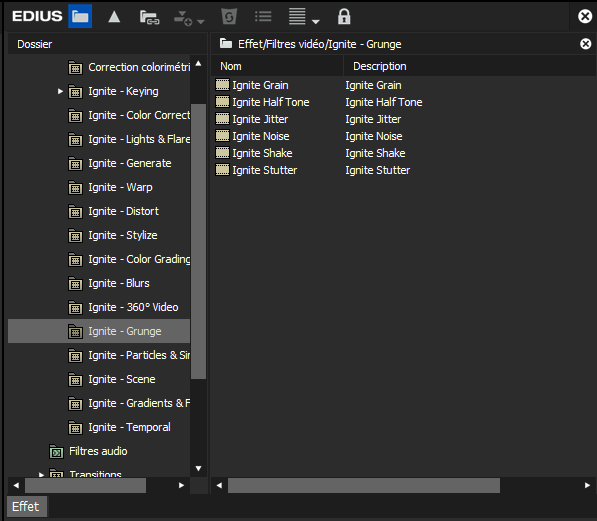
Task: Select the Ignite Shake effect name
Action: [x=262, y=153]
